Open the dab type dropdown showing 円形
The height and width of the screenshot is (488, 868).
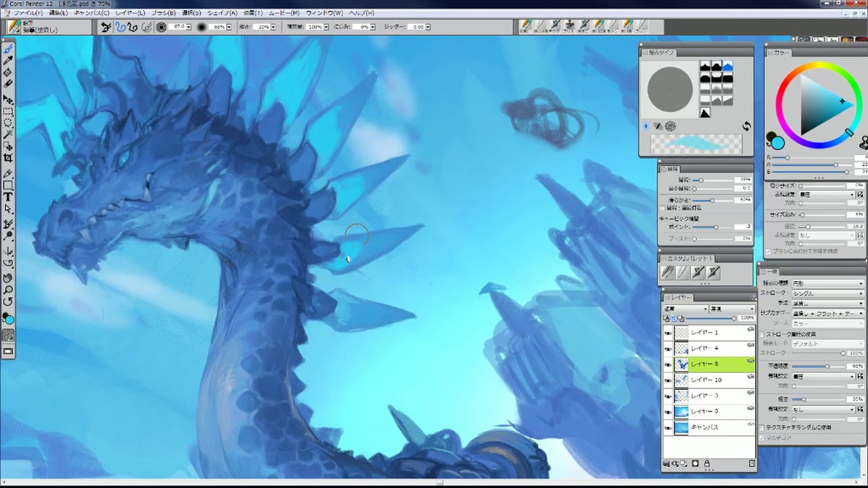click(x=828, y=283)
